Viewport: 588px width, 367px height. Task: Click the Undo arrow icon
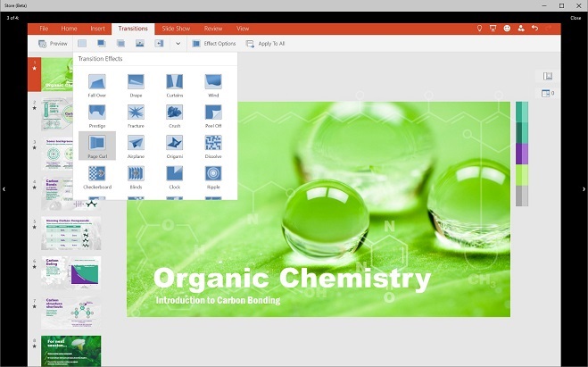pyautogui.click(x=534, y=29)
